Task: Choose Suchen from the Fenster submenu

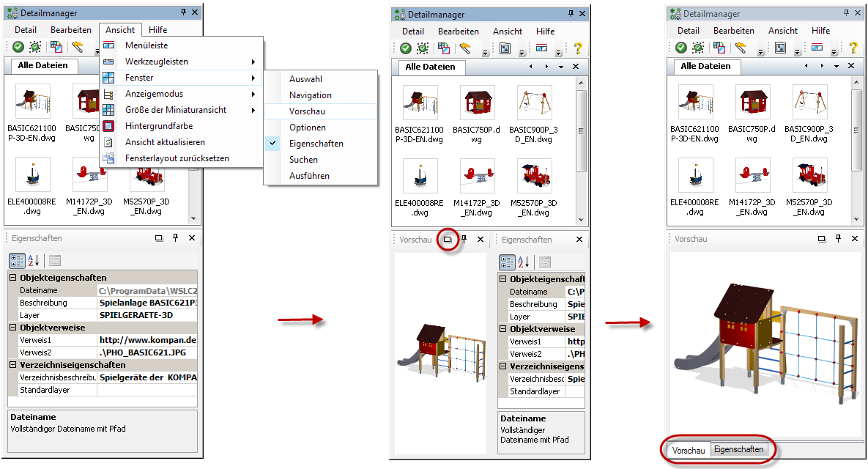Action: click(x=303, y=160)
